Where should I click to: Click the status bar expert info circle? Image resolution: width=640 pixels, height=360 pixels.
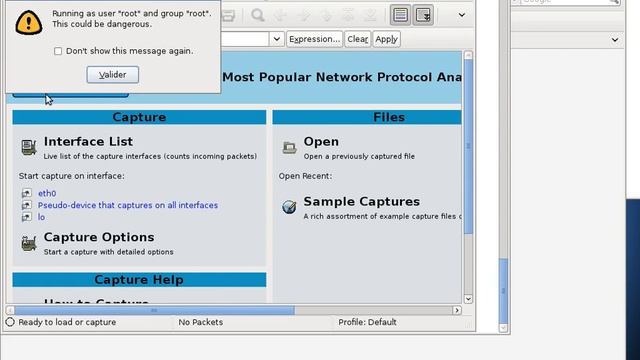point(10,322)
